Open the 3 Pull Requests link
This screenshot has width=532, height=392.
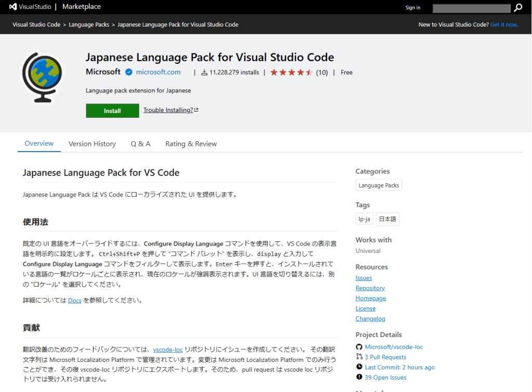pyautogui.click(x=385, y=357)
